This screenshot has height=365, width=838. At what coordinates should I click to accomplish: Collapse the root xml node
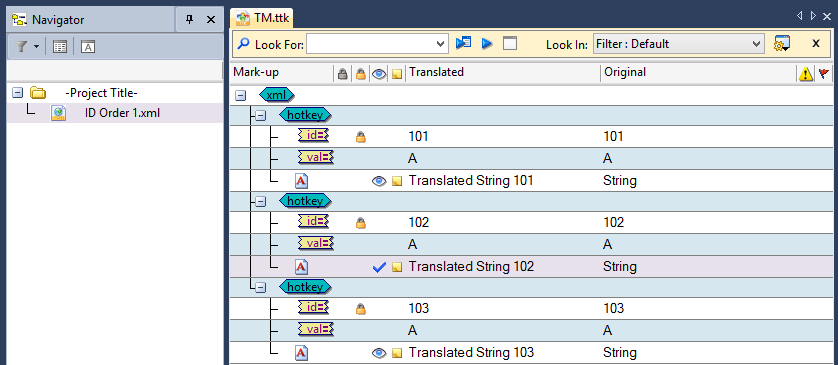coord(240,95)
